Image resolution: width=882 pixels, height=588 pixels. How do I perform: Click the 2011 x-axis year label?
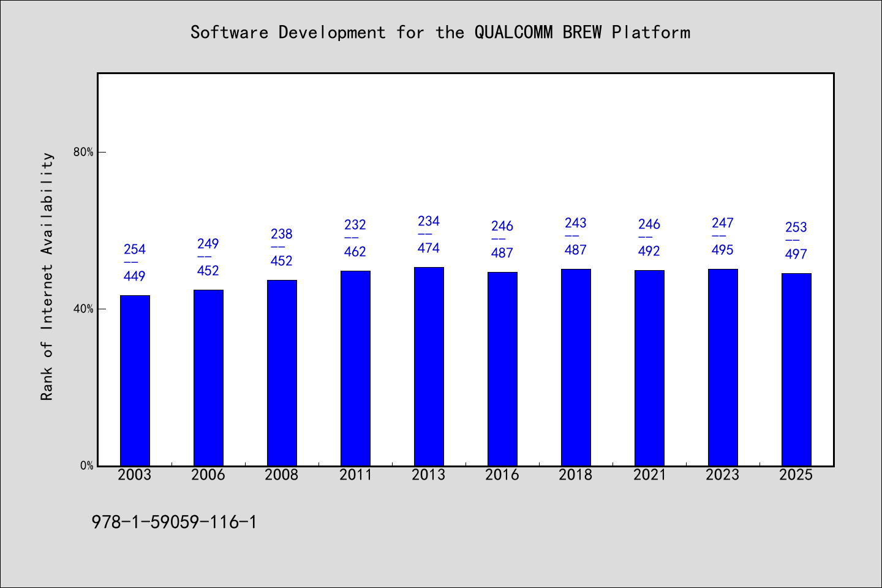point(355,475)
